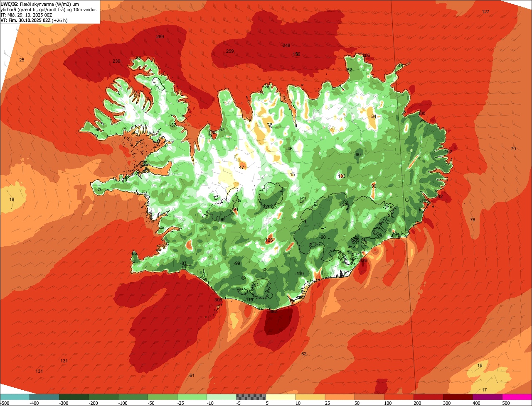Click the map value 70 over the eastern sea
Viewport: 532px width, 406px height.
tap(513, 149)
